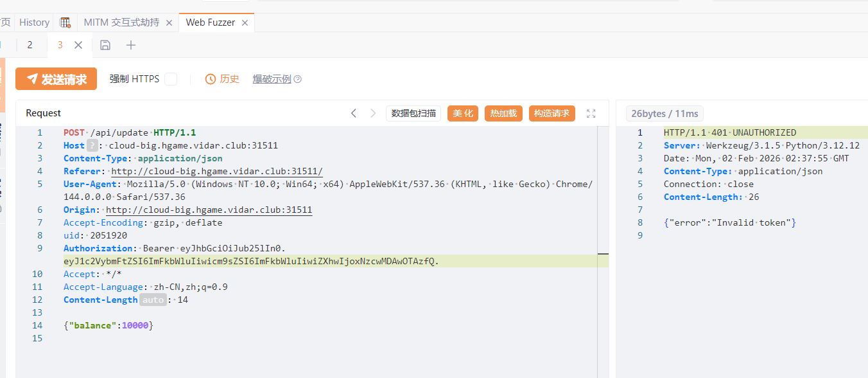
Task: Go to next request with right chevron
Action: 373,113
